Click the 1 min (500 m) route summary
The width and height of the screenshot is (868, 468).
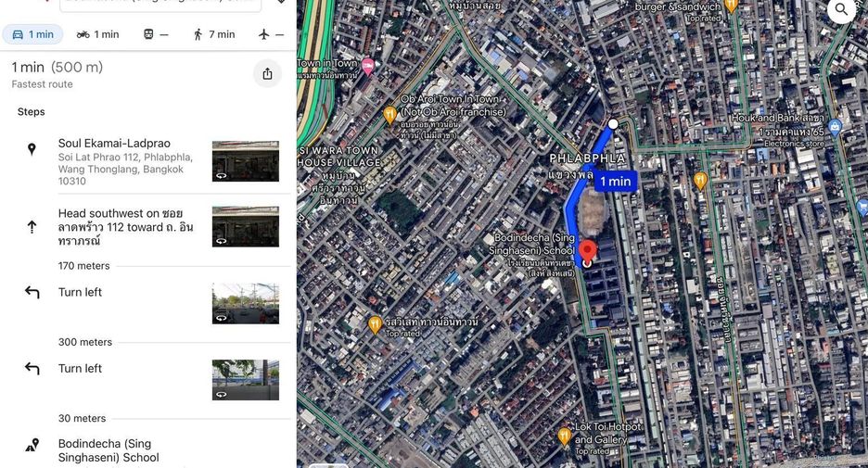click(x=57, y=68)
